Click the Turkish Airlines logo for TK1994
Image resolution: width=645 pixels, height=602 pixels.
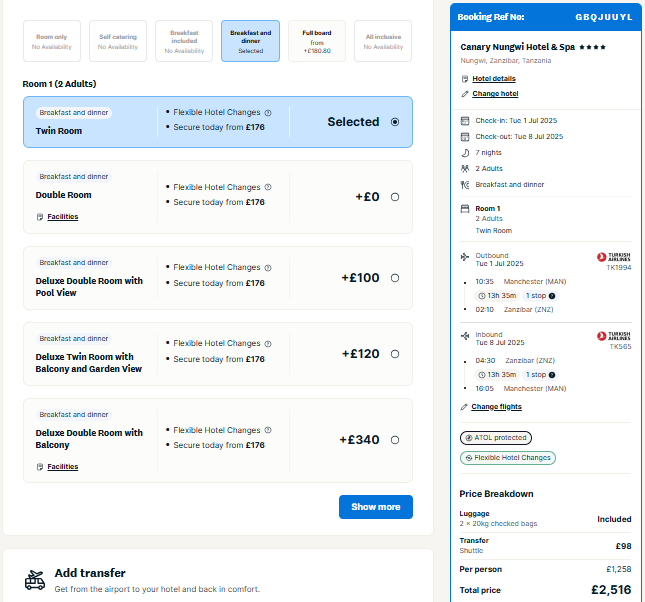click(x=613, y=257)
